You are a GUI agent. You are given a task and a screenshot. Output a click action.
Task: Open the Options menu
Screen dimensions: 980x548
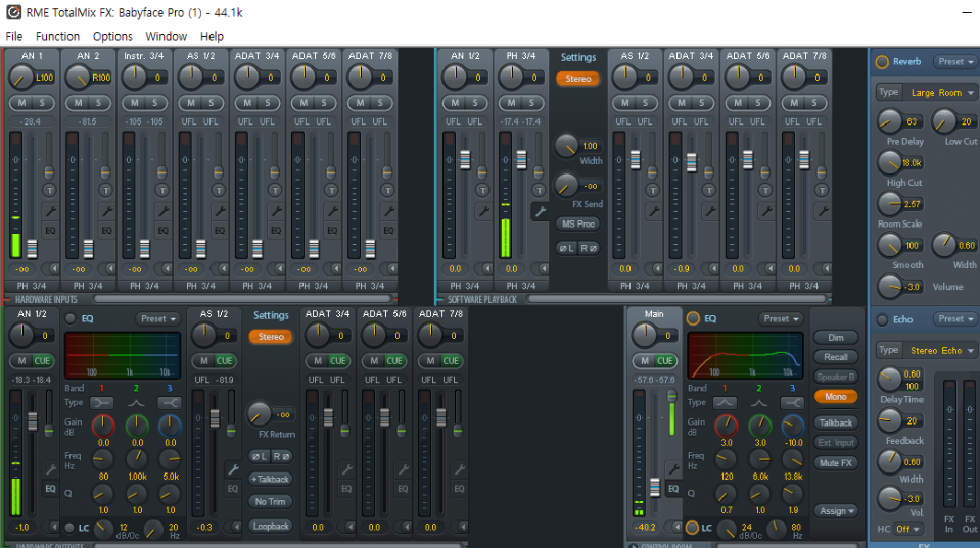click(112, 36)
